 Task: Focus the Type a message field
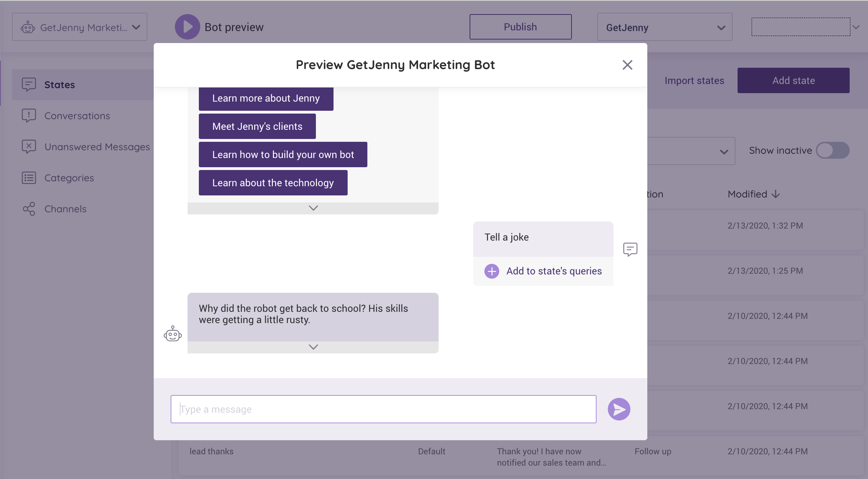(383, 409)
